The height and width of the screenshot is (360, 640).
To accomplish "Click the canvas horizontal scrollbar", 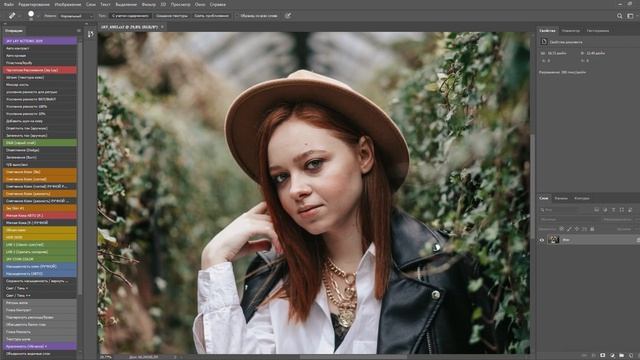I will pos(353,357).
